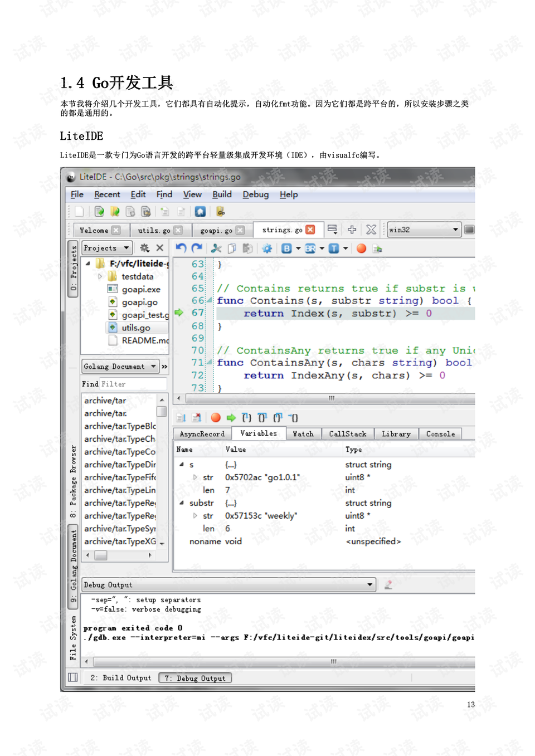Click the green step/continue debug arrow icon
This screenshot has width=535, height=756.
[x=231, y=417]
